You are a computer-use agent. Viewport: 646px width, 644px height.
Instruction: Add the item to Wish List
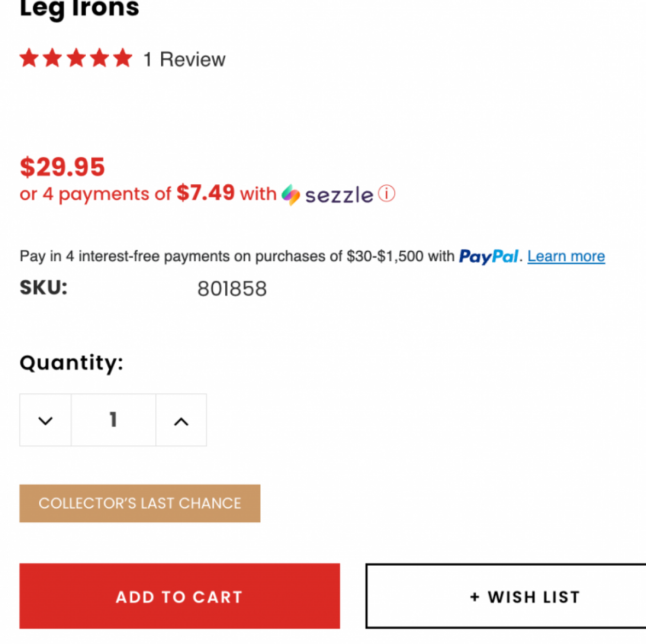coord(506,597)
